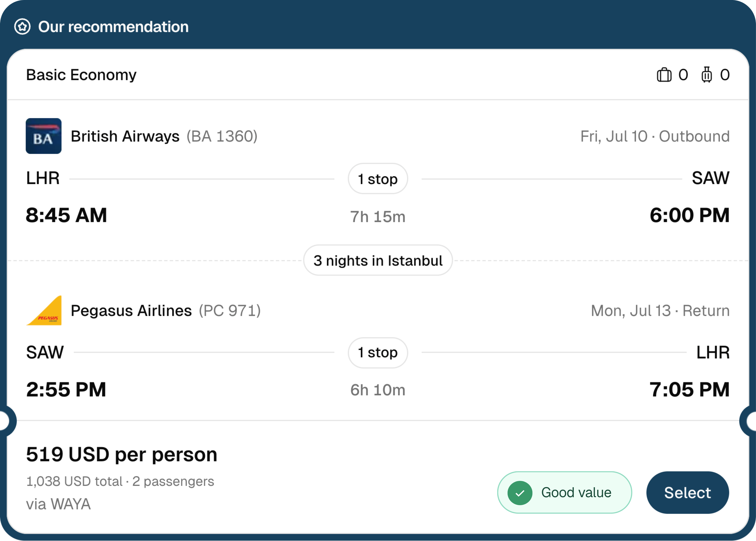Open return 1 stop details
Screen dimensions: 756x541
[378, 353]
